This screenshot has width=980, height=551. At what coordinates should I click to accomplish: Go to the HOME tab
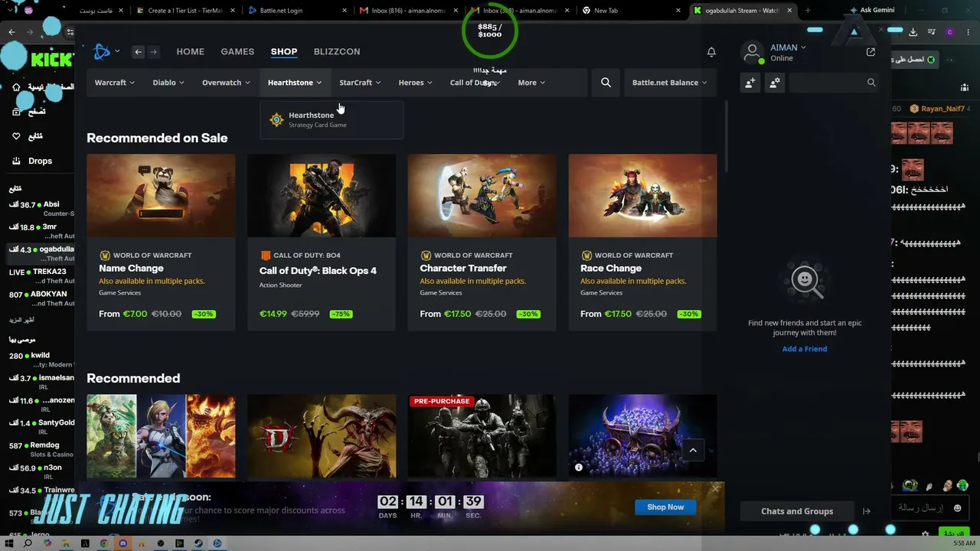tap(190, 52)
